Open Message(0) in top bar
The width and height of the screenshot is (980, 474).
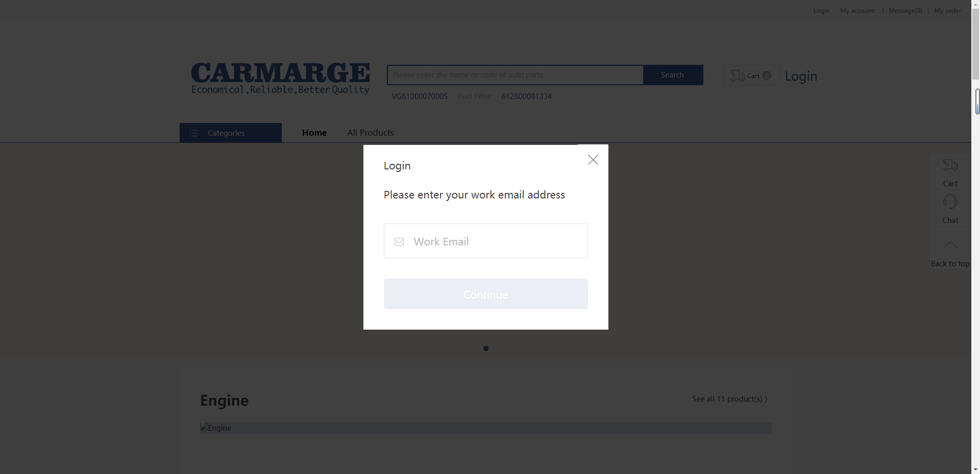905,11
